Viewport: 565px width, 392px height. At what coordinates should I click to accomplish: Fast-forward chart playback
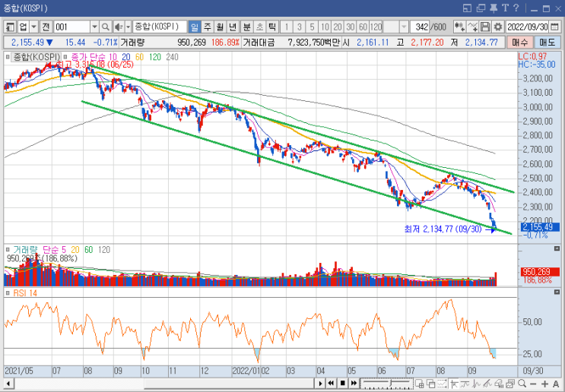(354, 383)
